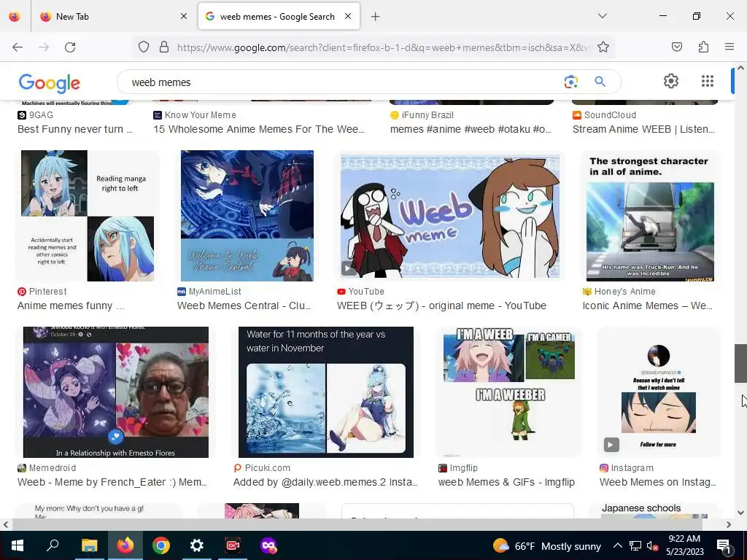Open the red screen recorder taskbar app

(233, 545)
